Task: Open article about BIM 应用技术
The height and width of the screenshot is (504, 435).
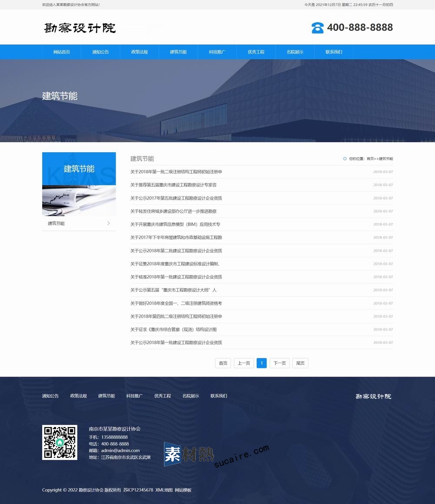Action: [x=175, y=224]
